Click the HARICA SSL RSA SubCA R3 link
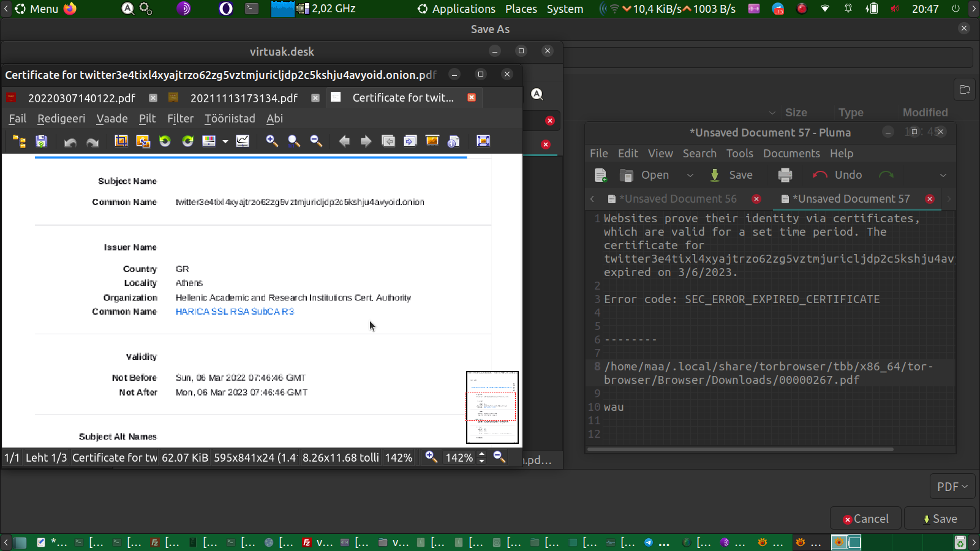Image resolution: width=980 pixels, height=551 pixels. coord(235,312)
